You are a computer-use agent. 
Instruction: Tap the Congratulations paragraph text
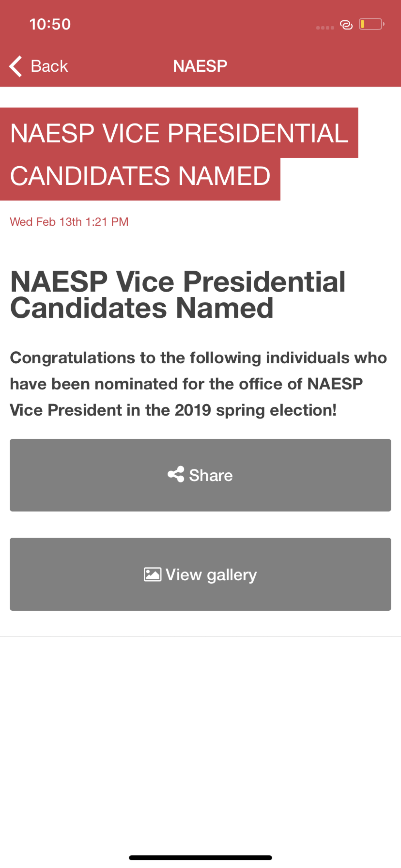click(x=199, y=384)
